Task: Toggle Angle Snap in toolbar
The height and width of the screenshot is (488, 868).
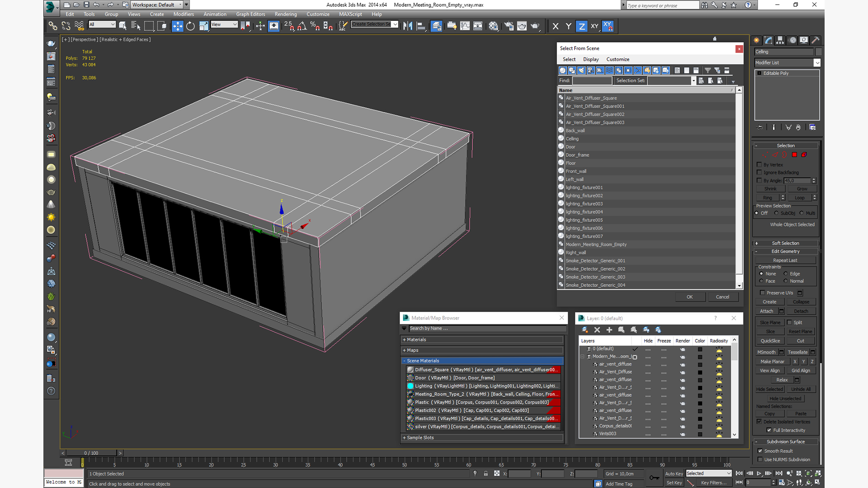Action: [302, 26]
